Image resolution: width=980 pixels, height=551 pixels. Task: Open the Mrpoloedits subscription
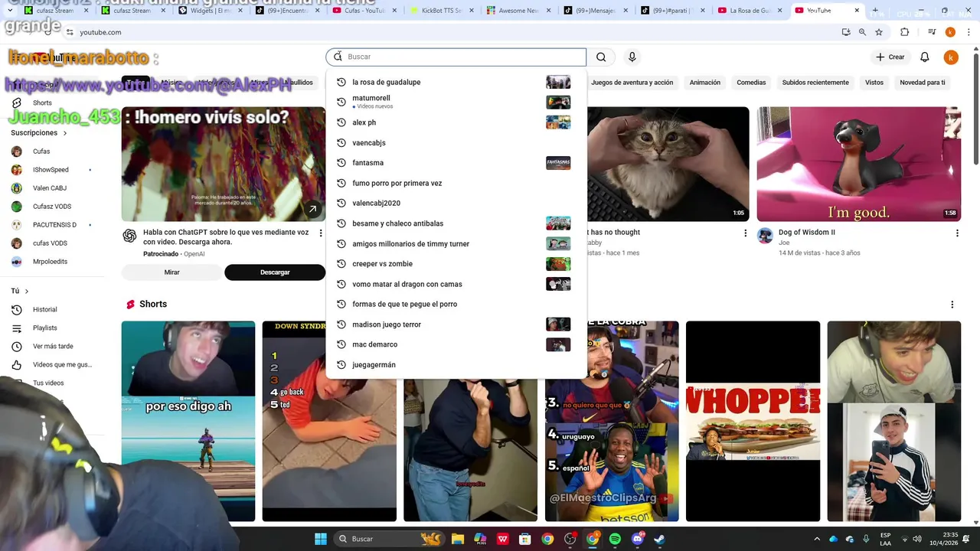coord(50,262)
